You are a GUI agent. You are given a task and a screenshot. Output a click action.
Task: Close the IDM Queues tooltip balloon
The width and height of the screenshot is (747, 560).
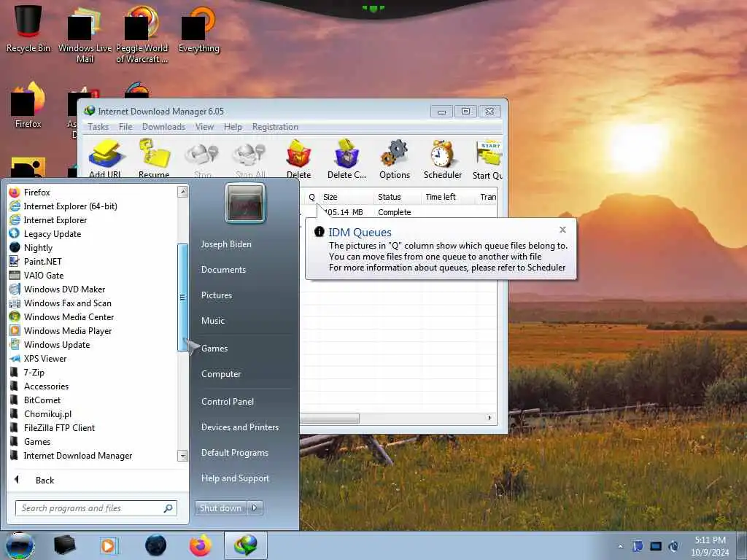click(x=562, y=230)
